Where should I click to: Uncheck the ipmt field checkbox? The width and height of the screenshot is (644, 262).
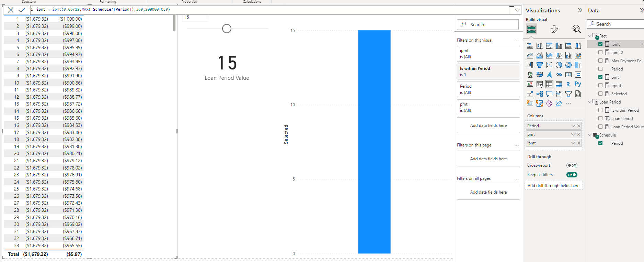[x=600, y=44]
